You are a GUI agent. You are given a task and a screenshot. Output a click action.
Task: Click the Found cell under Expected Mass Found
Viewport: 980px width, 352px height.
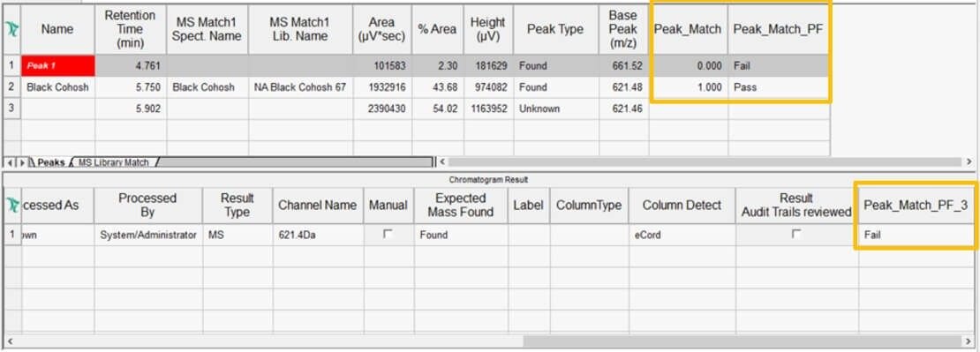461,235
